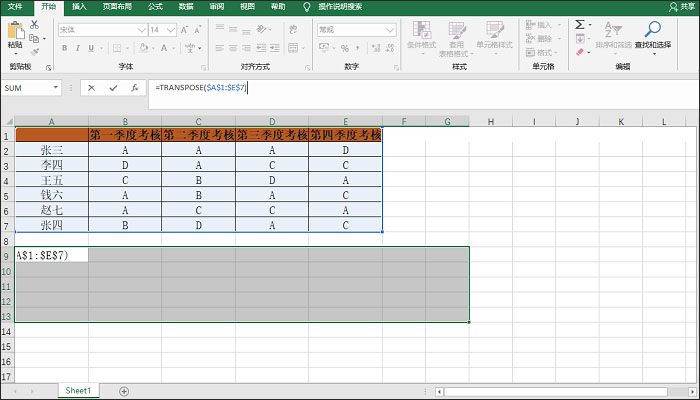The image size is (700, 400).
Task: Open Format as Table (套用表格格式) menu
Action: [456, 39]
